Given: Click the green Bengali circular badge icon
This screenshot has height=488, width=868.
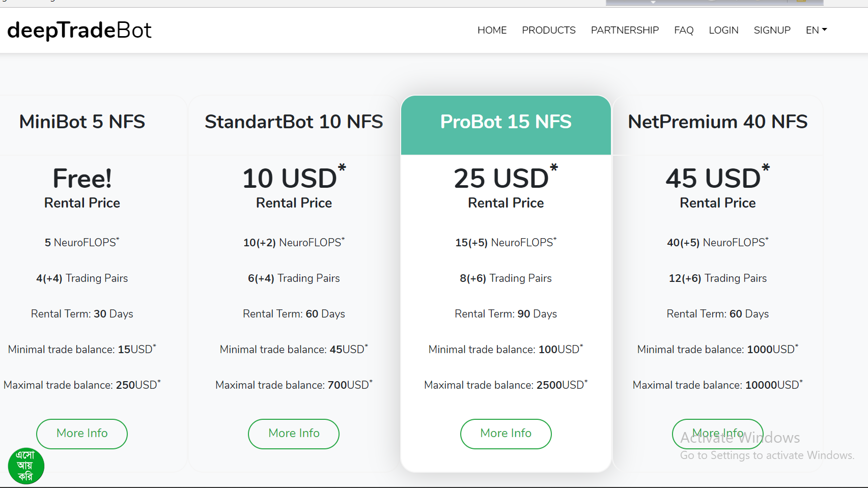Looking at the screenshot, I should (26, 466).
